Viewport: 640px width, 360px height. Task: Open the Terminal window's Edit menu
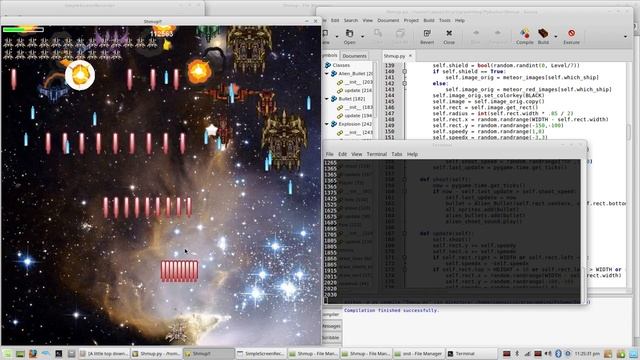342,154
